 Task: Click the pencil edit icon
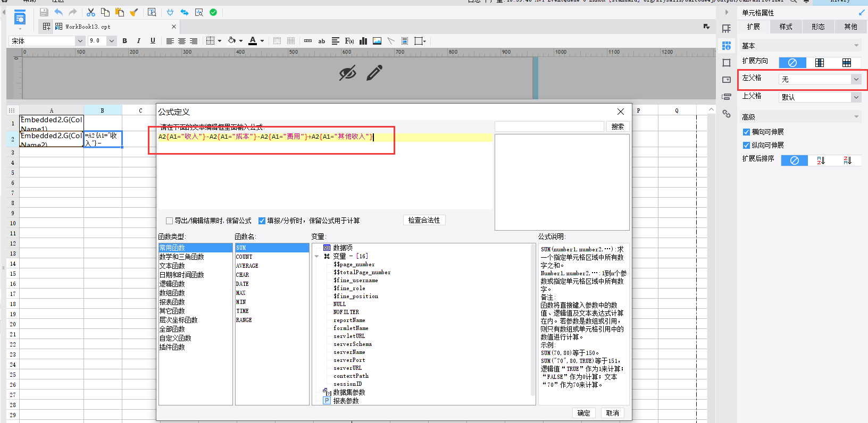coord(374,73)
